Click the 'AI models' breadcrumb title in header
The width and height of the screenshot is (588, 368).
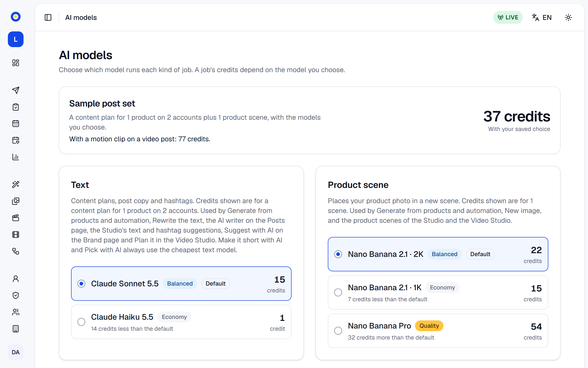click(x=81, y=17)
